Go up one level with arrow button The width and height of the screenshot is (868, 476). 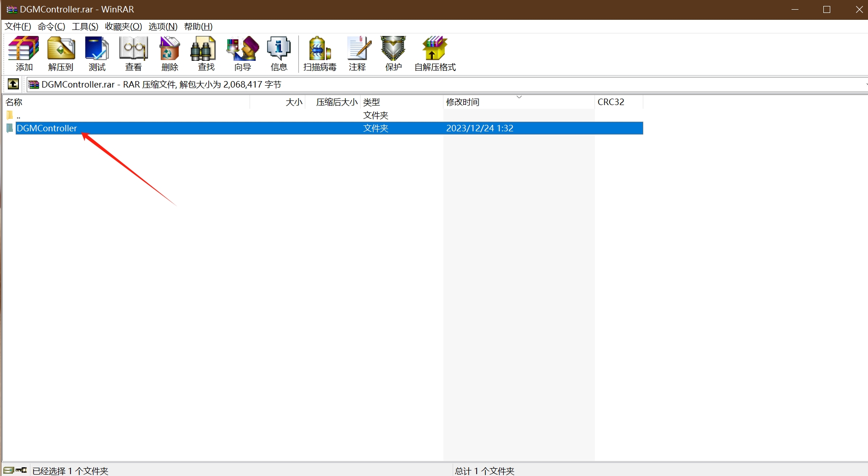point(13,84)
